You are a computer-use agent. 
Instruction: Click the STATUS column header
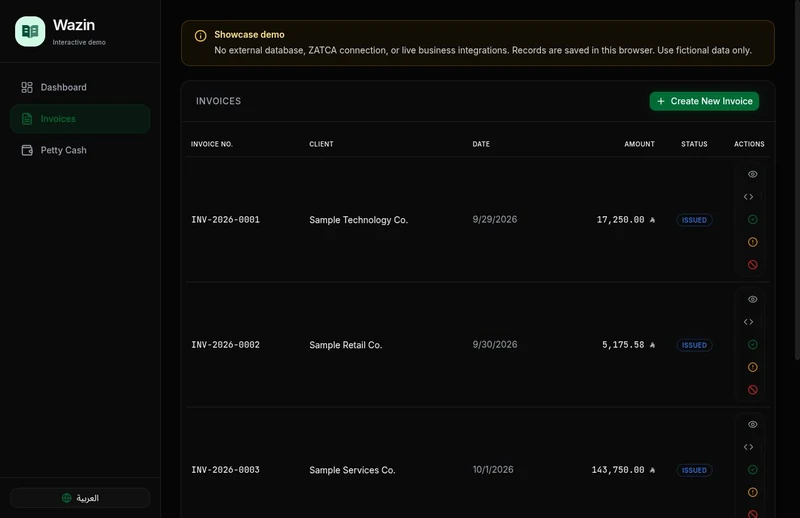[694, 144]
